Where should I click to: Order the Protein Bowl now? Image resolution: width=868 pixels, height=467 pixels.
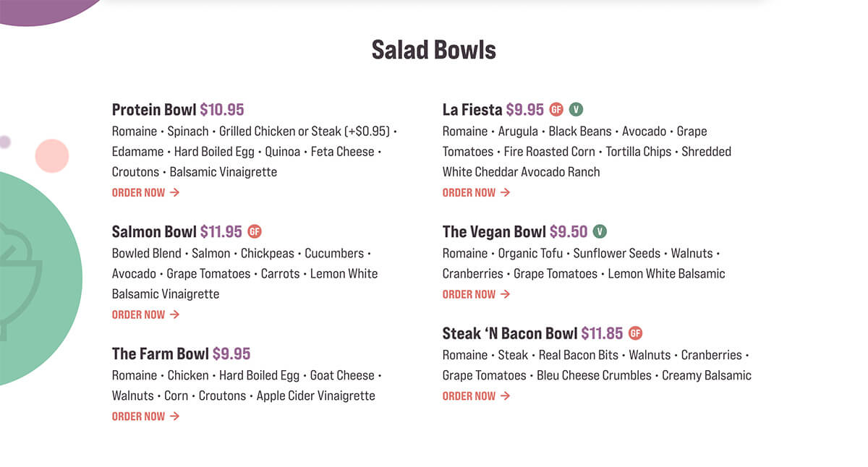tap(145, 192)
